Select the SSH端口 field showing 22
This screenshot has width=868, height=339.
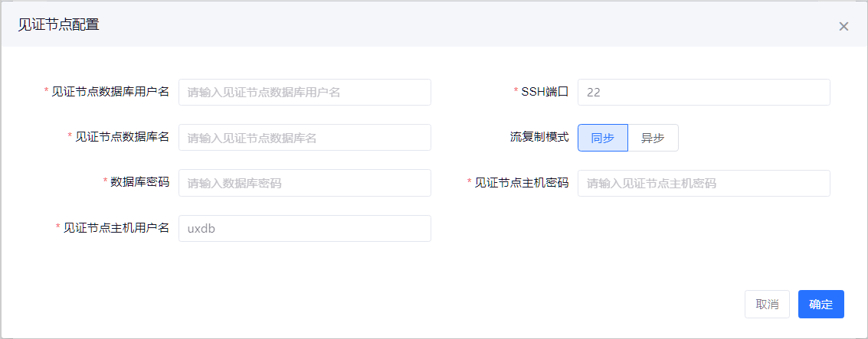coord(703,92)
